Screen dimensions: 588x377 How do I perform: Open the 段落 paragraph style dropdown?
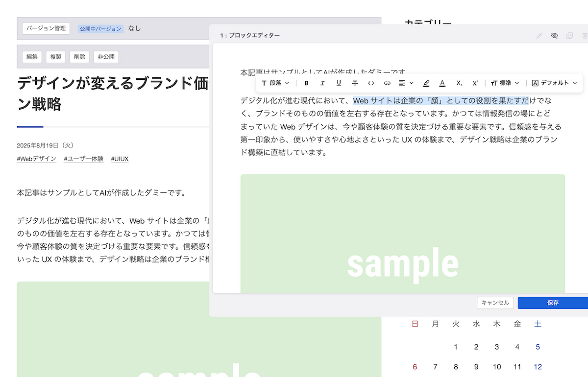tap(275, 83)
